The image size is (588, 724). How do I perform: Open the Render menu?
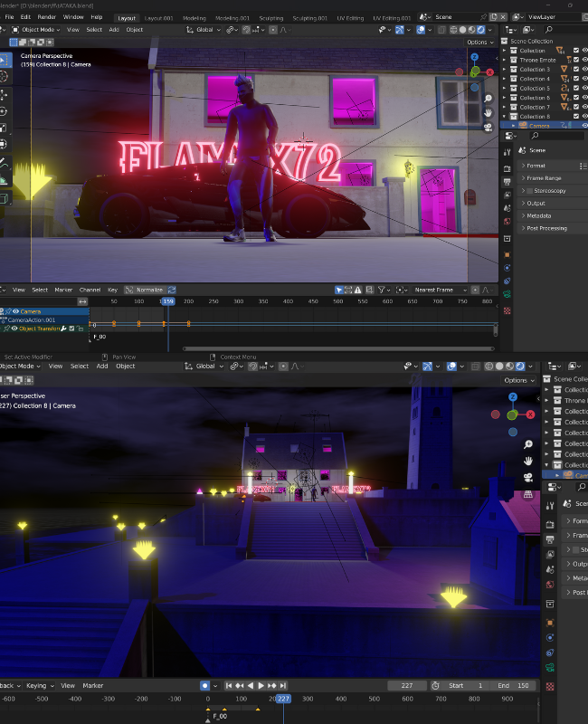tap(46, 17)
